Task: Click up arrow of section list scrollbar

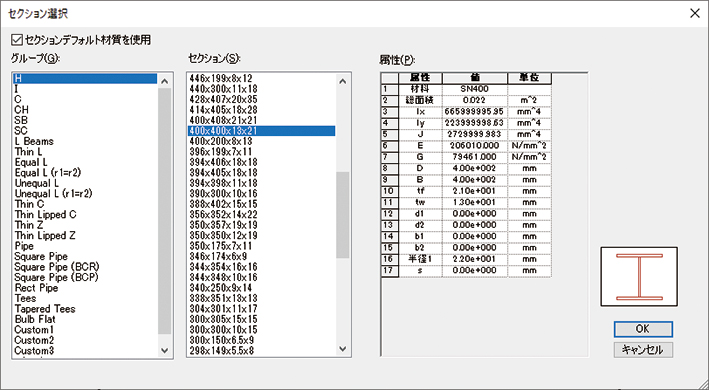Action: (342, 81)
